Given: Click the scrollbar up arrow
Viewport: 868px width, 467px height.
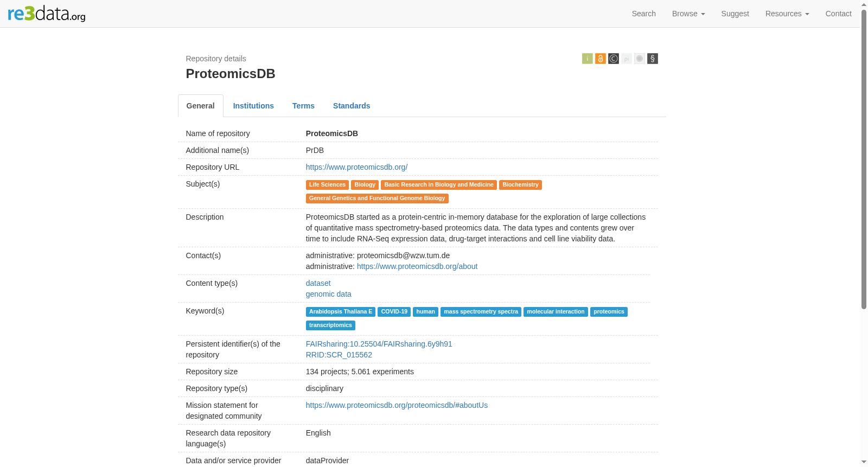Looking at the screenshot, I should (864, 4).
